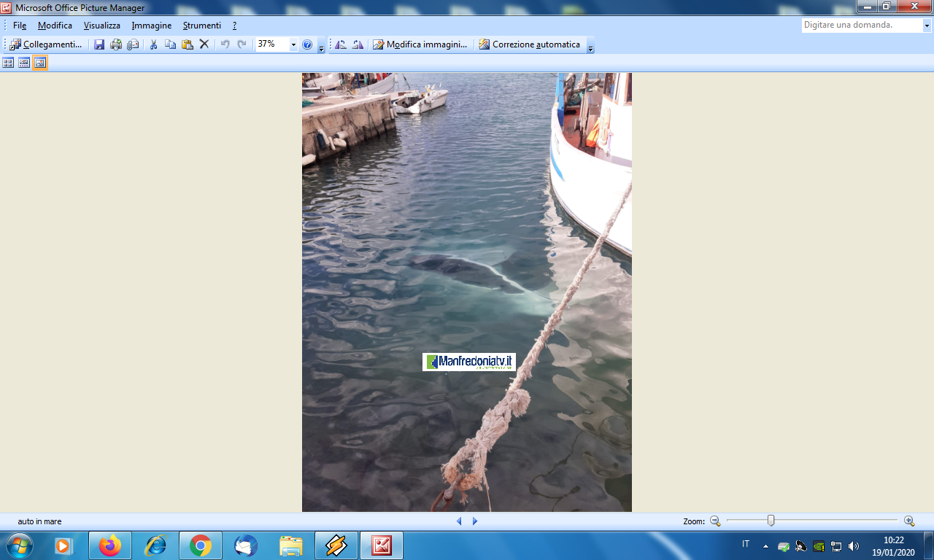The width and height of the screenshot is (934, 560).
Task: Click the Print icon
Action: (116, 44)
